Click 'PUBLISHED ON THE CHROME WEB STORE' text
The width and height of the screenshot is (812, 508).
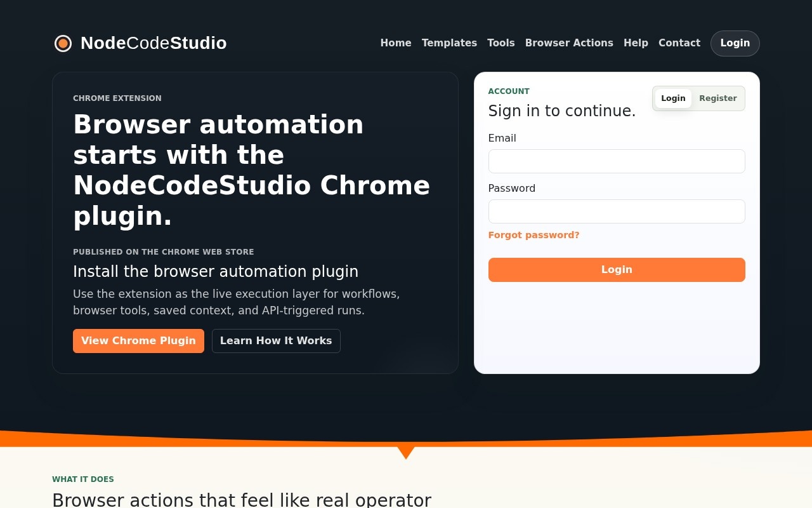click(x=164, y=252)
